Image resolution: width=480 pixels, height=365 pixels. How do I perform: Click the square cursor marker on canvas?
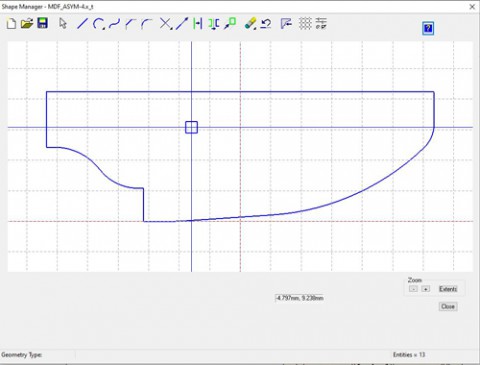click(x=191, y=127)
